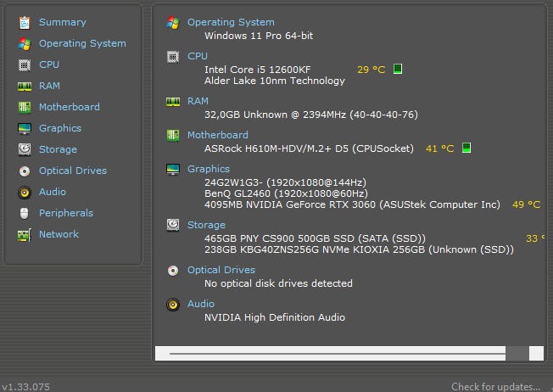The image size is (553, 392).
Task: Click the CPU heading link in summary
Action: pos(198,56)
